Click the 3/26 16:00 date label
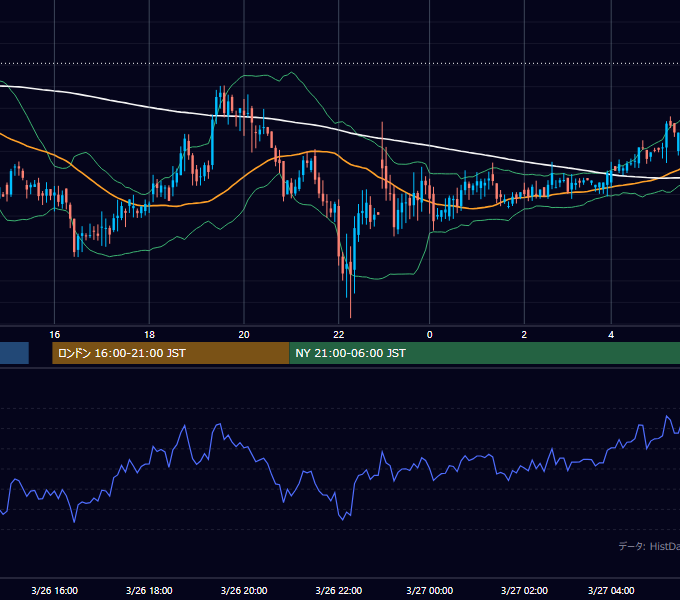This screenshot has height=600, width=680. (55, 590)
